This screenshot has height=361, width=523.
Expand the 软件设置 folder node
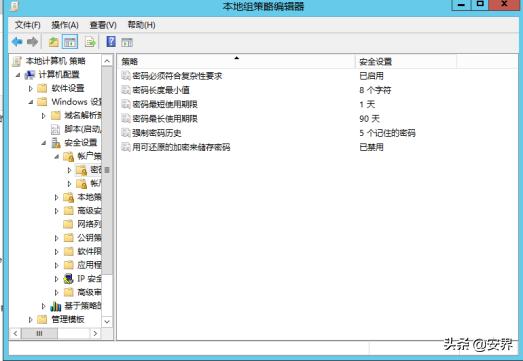tap(30, 88)
